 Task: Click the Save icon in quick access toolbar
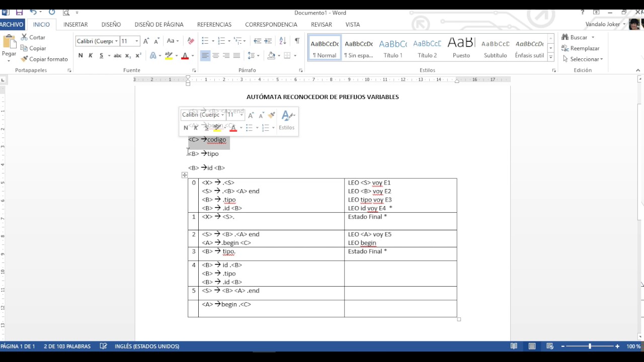(19, 12)
